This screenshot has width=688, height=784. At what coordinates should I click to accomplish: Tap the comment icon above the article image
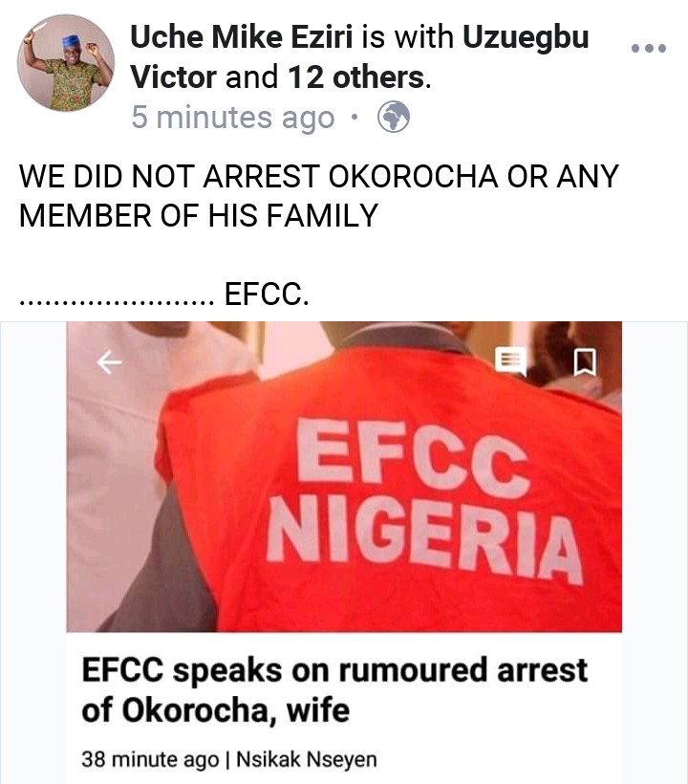[x=510, y=360]
